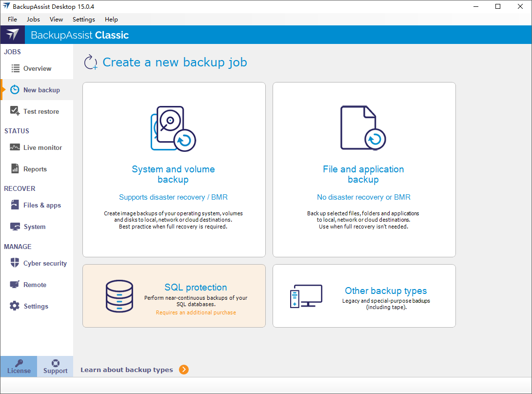
Task: Click the System recovery monitor icon
Action: [x=15, y=227]
